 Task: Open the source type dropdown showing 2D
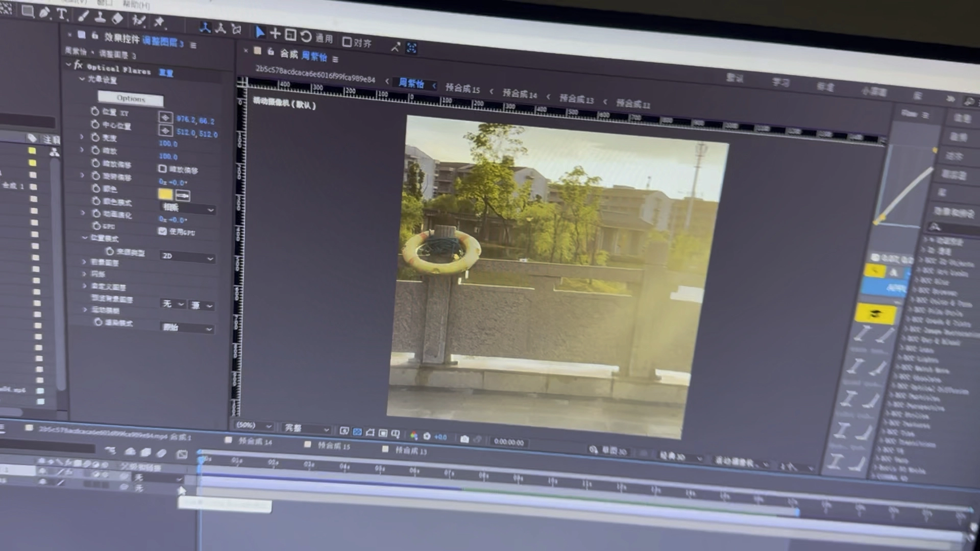pyautogui.click(x=187, y=257)
